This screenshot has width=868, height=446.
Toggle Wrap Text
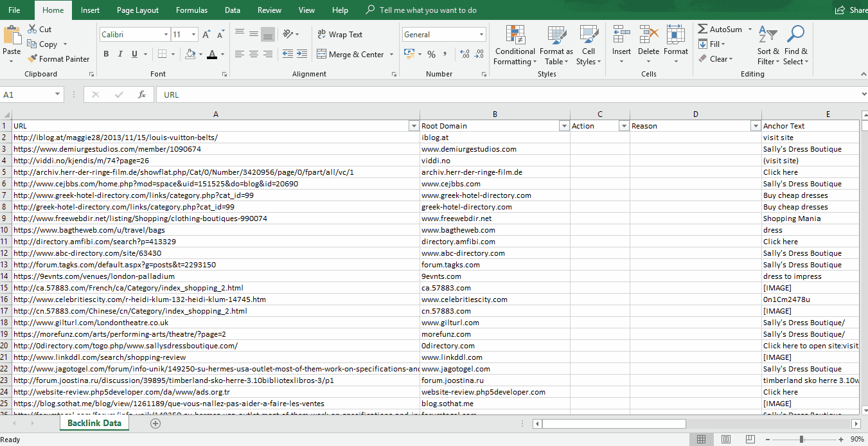tap(340, 35)
